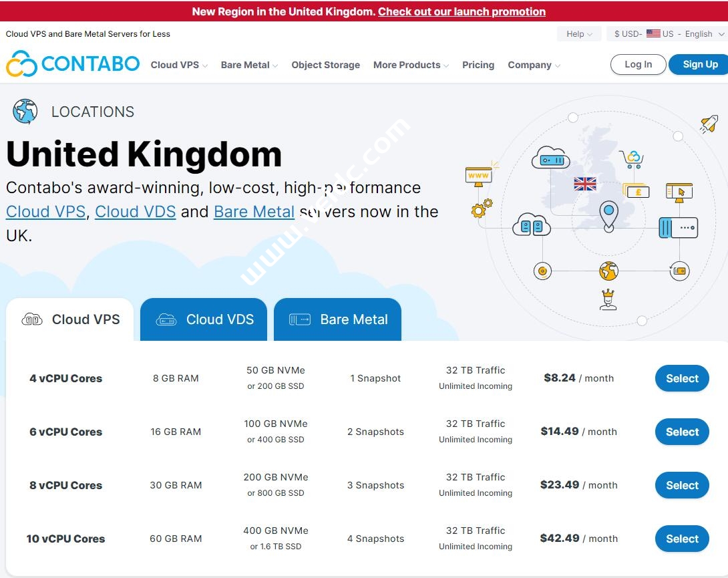Click the orange globe illustration icon

tap(608, 271)
